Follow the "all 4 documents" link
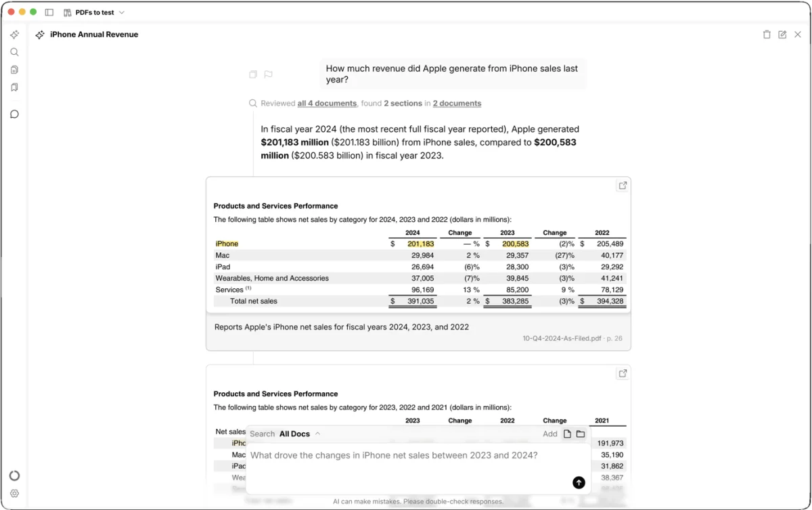This screenshot has width=812, height=510. [327, 103]
